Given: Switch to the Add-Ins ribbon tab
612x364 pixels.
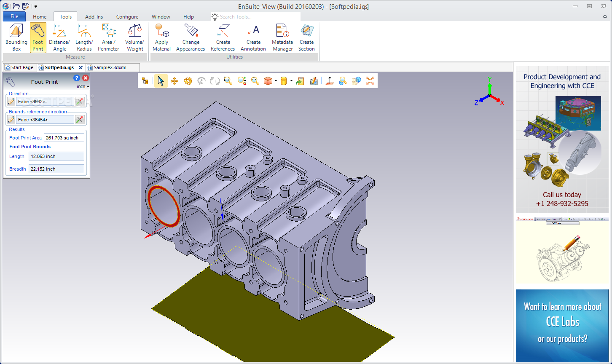Looking at the screenshot, I should click(94, 17).
